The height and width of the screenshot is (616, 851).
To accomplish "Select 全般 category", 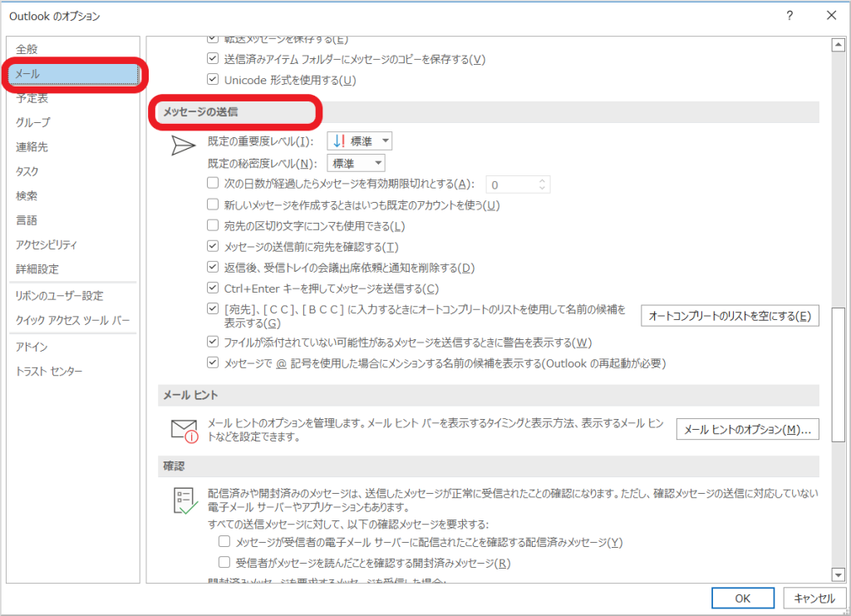I will pyautogui.click(x=73, y=49).
